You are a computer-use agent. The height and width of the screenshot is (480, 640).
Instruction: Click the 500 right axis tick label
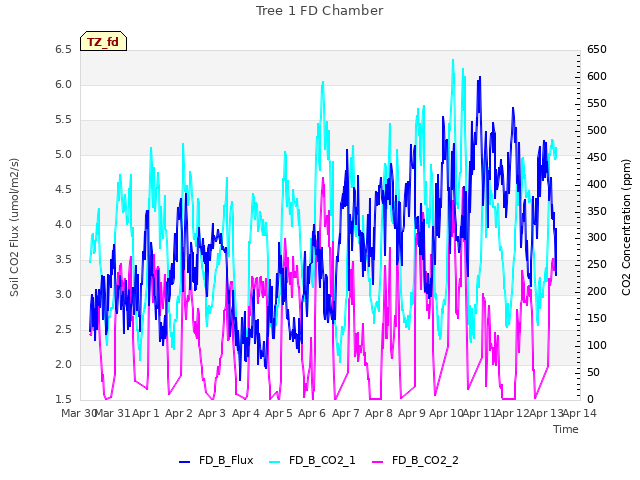coord(597,130)
